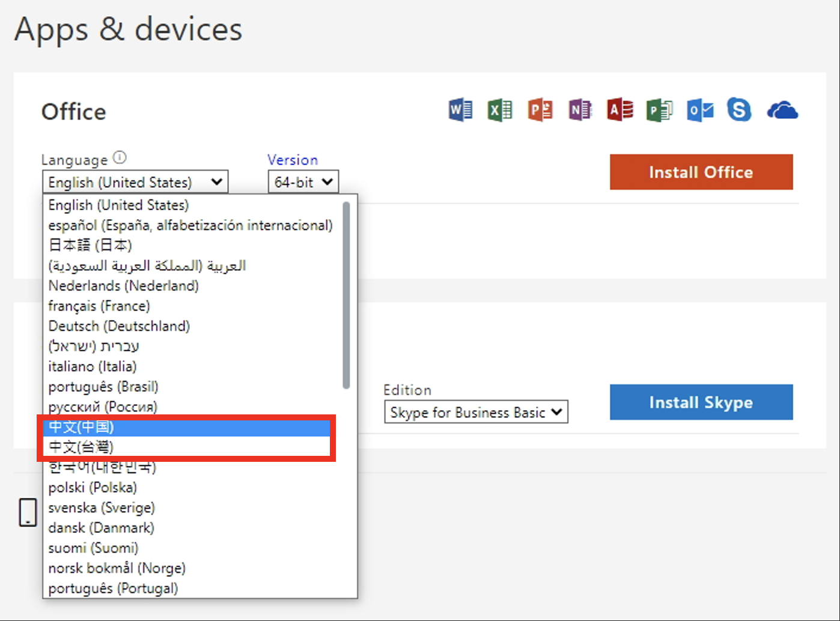
Task: Select português (Brasil) language option
Action: coord(192,386)
